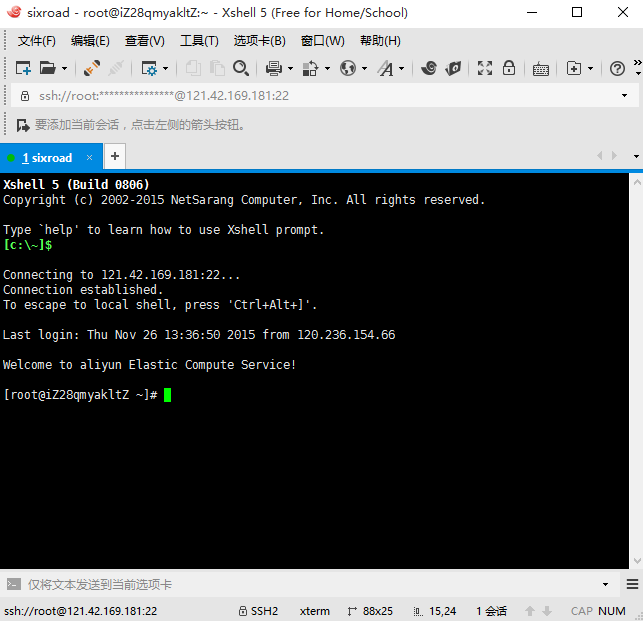Open the 文件(F) menu
643x621 pixels.
(x=37, y=41)
